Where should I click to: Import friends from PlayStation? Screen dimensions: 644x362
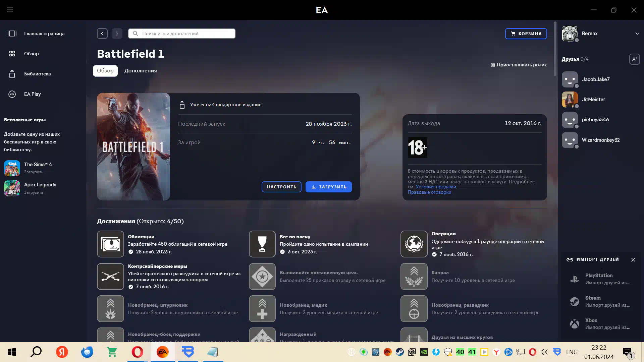point(600,279)
